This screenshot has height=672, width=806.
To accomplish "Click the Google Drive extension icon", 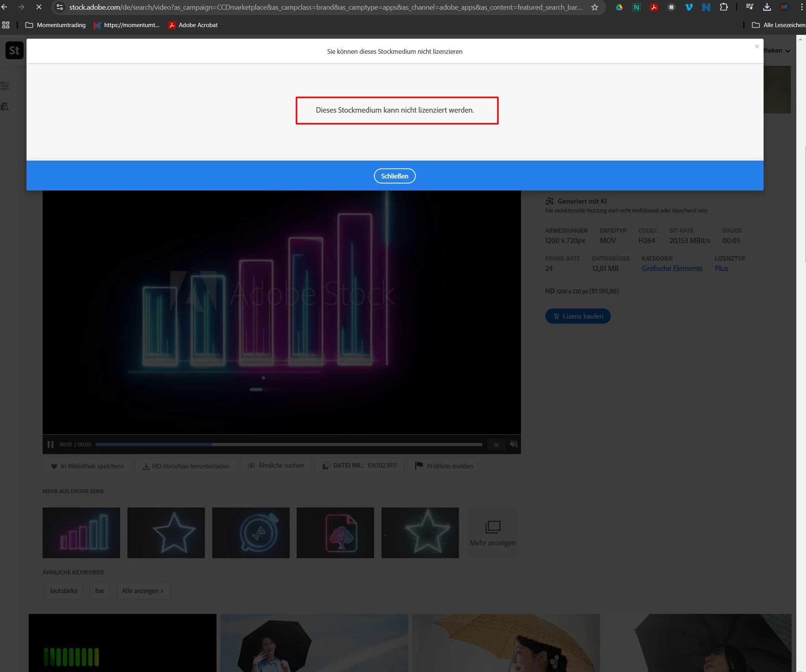I will (619, 7).
